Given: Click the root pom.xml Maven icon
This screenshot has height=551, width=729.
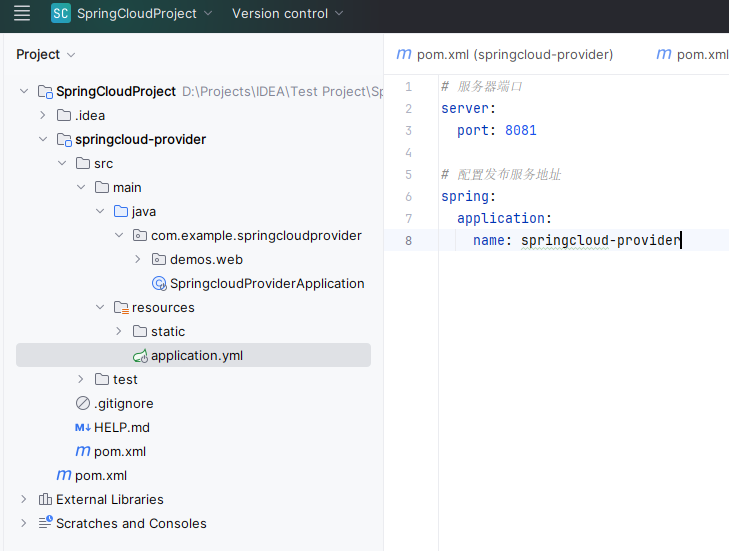Looking at the screenshot, I should pyautogui.click(x=64, y=475).
